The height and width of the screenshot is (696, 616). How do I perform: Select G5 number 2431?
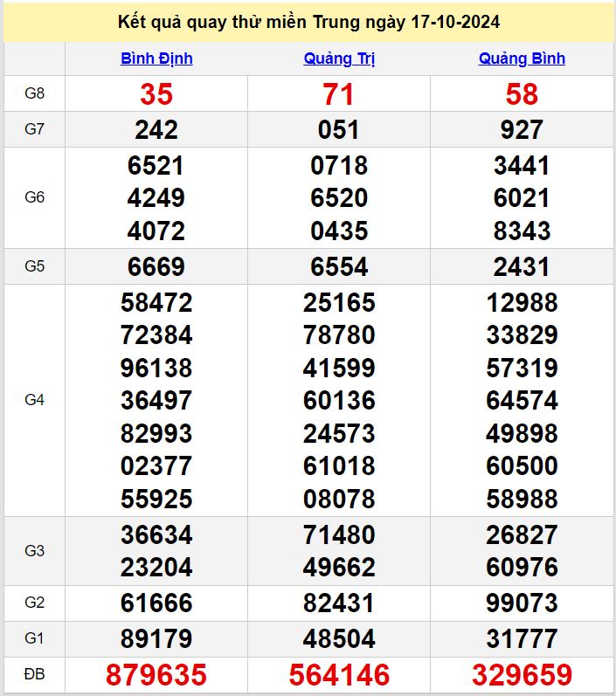(522, 266)
